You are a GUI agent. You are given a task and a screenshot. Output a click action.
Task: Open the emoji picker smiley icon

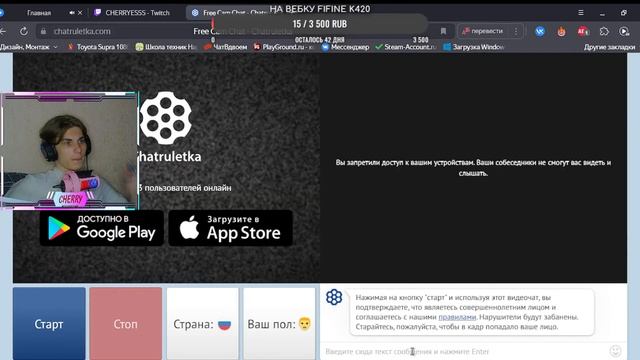[616, 351]
